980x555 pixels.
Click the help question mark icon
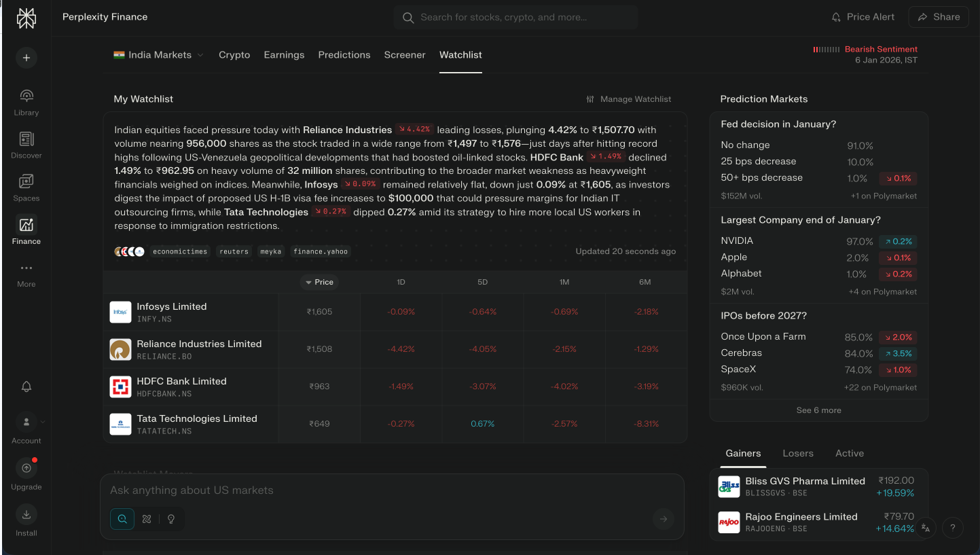pyautogui.click(x=953, y=528)
